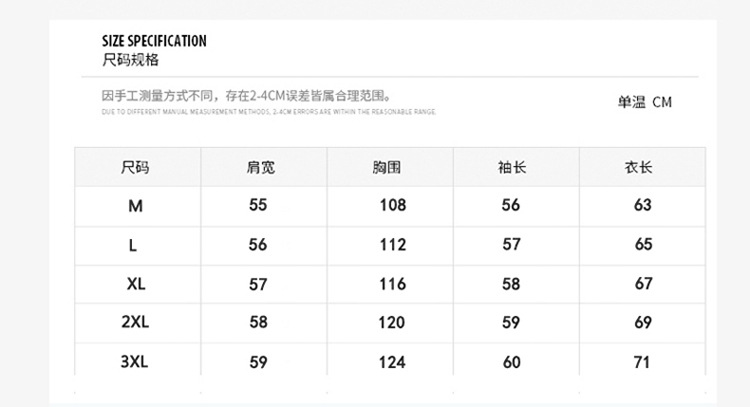750x407 pixels.
Task: Click the 2XL size row label
Action: 135,323
